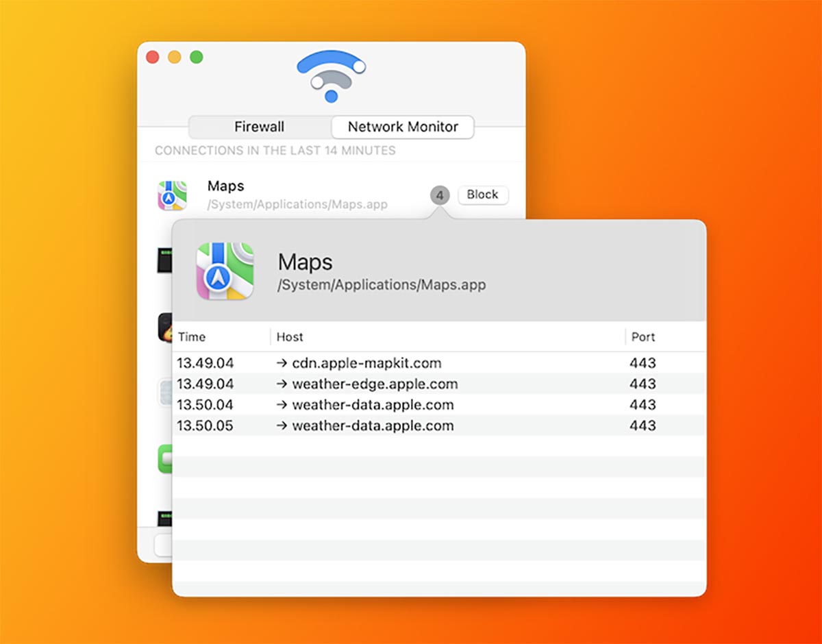Select the weather-data.apple.com row at 13.50.04

439,405
